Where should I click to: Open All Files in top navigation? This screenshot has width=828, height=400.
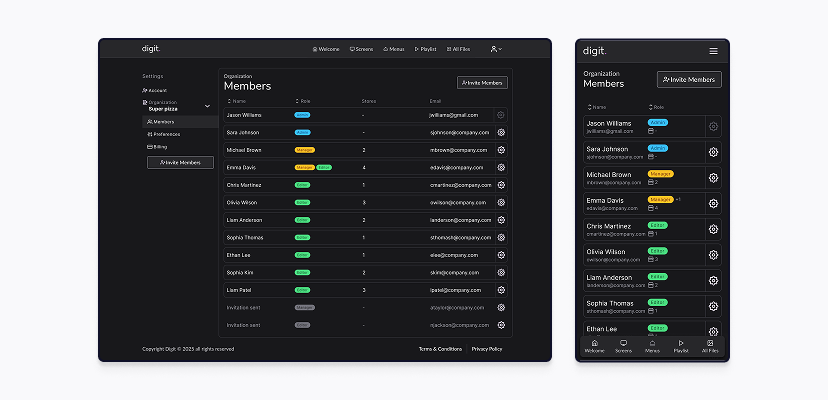click(x=458, y=49)
